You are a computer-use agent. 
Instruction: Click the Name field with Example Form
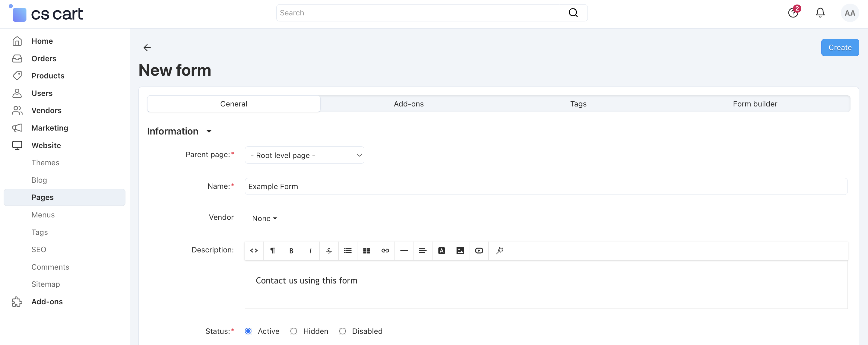[x=546, y=186]
